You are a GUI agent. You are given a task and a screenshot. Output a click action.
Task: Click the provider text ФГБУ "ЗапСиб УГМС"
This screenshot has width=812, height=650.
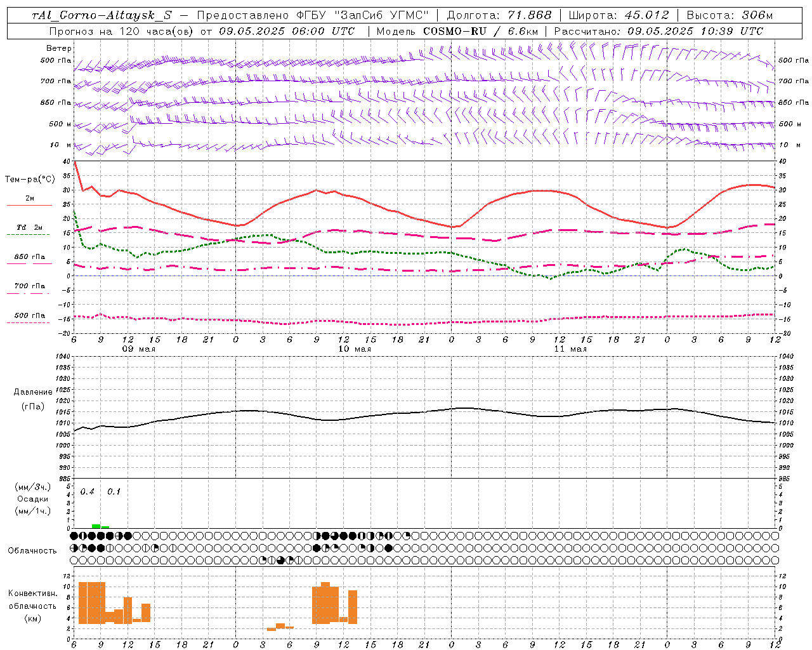point(363,15)
